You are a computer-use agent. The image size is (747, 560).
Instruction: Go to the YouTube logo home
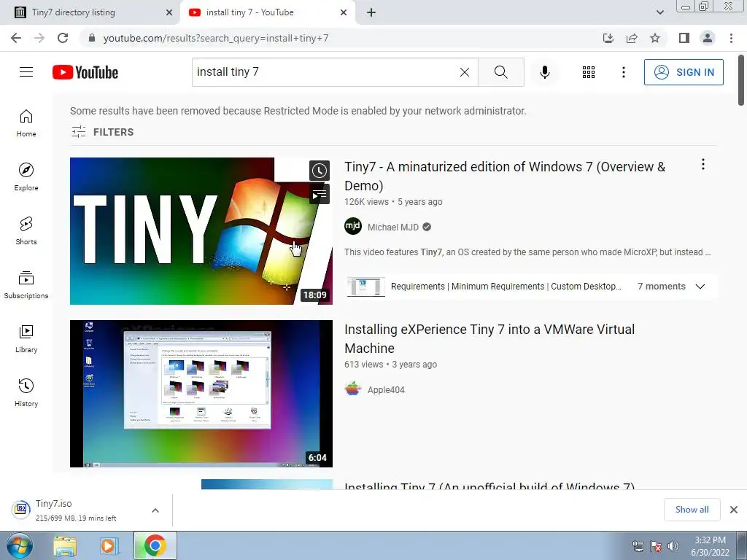coord(85,72)
